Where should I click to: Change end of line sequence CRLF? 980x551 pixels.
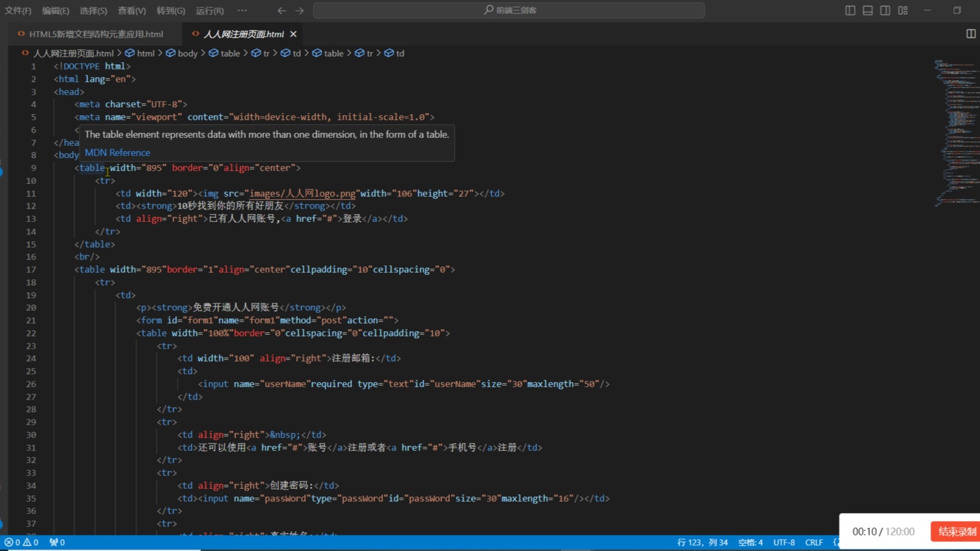(x=814, y=542)
